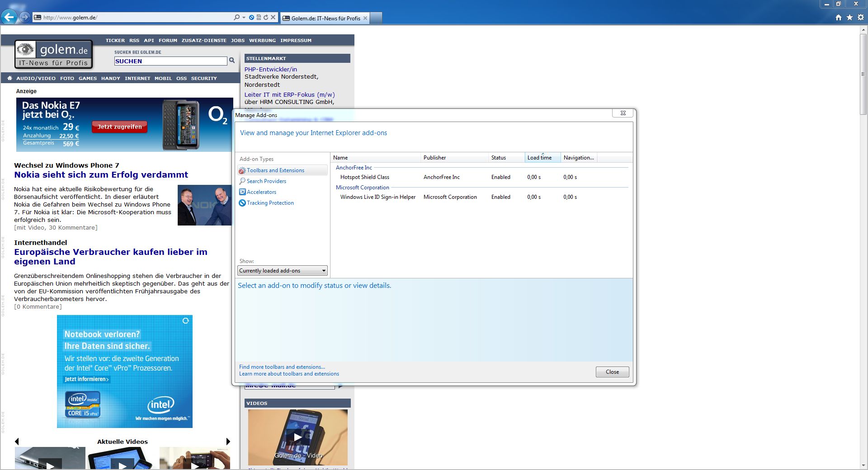Enable Compatibility View from the address bar
This screenshot has height=470, width=868.
click(x=259, y=18)
